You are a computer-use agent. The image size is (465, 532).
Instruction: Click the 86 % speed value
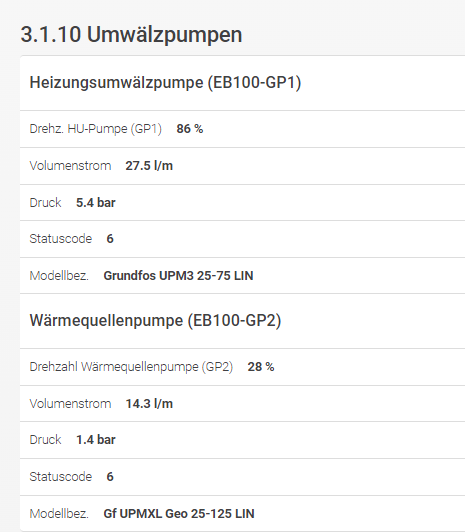click(190, 129)
